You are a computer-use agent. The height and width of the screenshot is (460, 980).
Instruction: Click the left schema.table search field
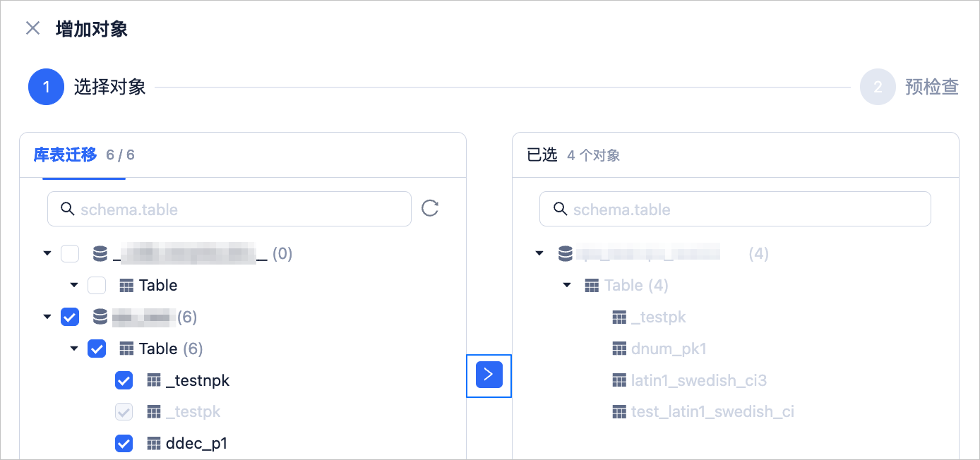point(229,209)
